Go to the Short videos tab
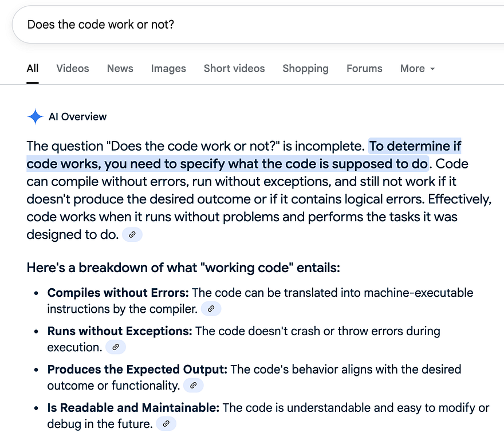The image size is (504, 444). 234,69
